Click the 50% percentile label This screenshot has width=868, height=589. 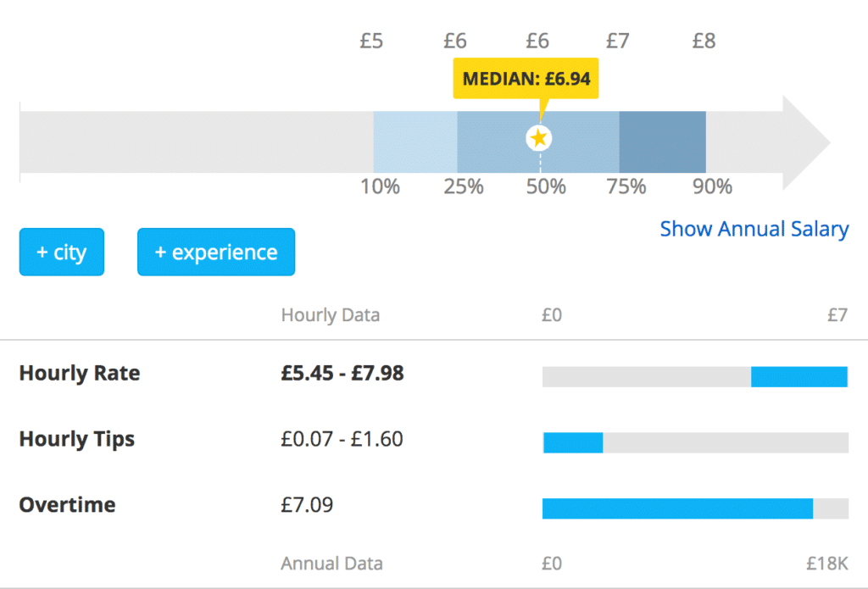[x=545, y=186]
